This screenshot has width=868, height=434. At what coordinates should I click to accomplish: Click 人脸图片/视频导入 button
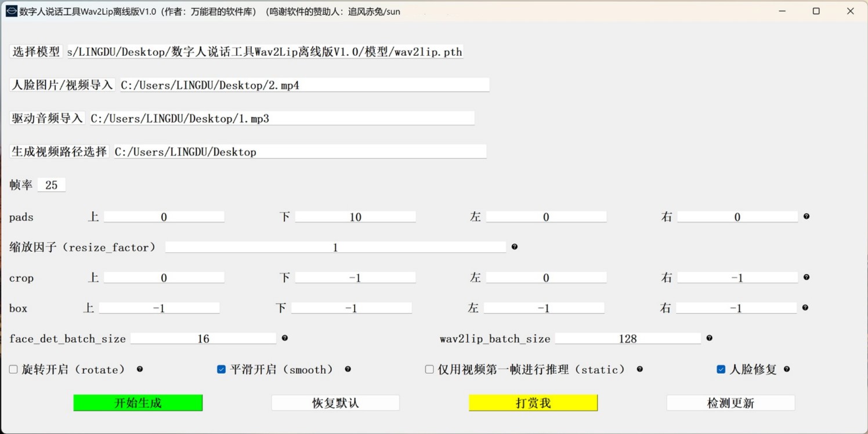coord(62,85)
